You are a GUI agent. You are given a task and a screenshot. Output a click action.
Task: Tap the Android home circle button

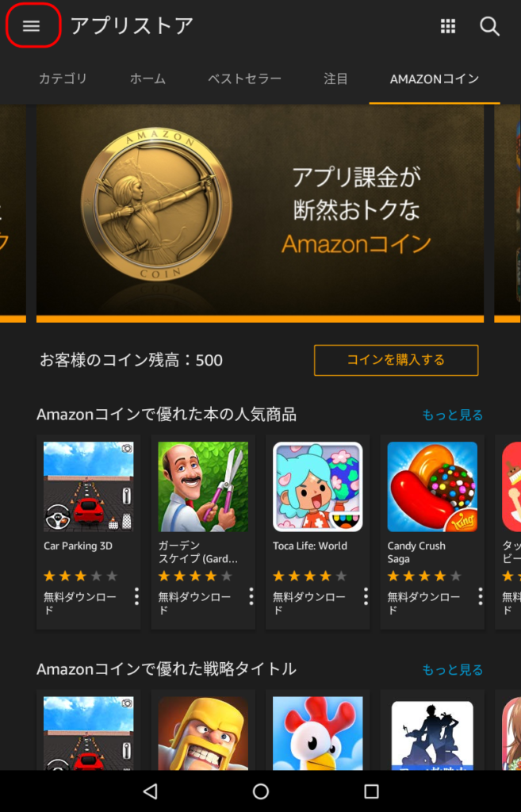pos(260,791)
